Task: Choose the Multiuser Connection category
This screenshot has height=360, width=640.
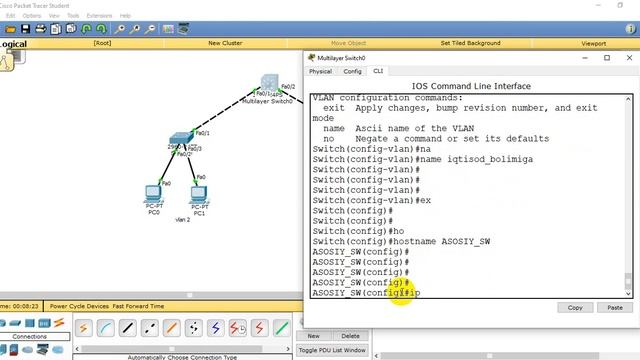Action: point(58,350)
